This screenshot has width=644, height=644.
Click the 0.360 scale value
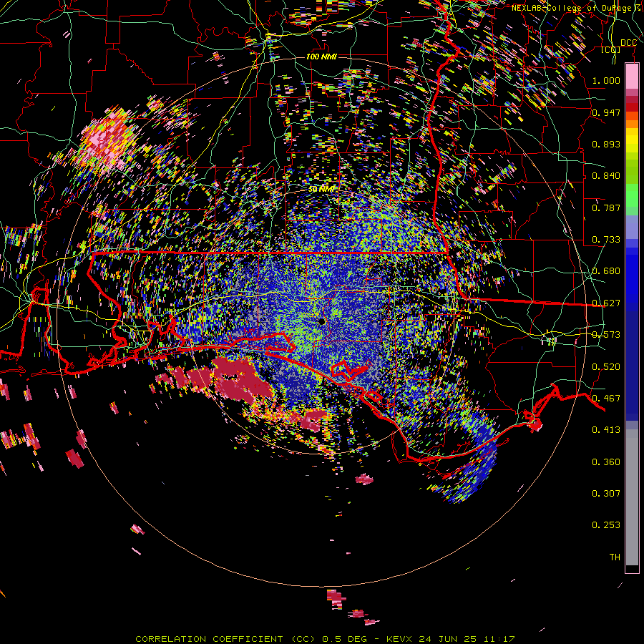[x=606, y=462]
